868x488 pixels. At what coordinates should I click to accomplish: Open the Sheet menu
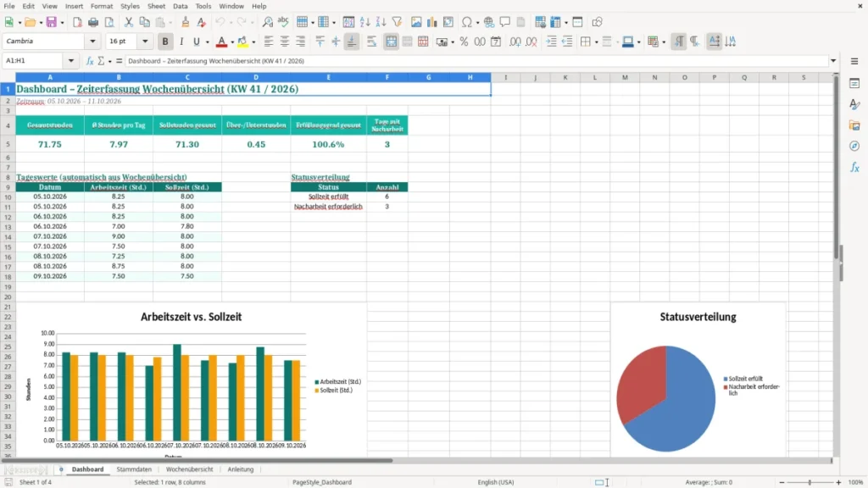[x=156, y=6]
